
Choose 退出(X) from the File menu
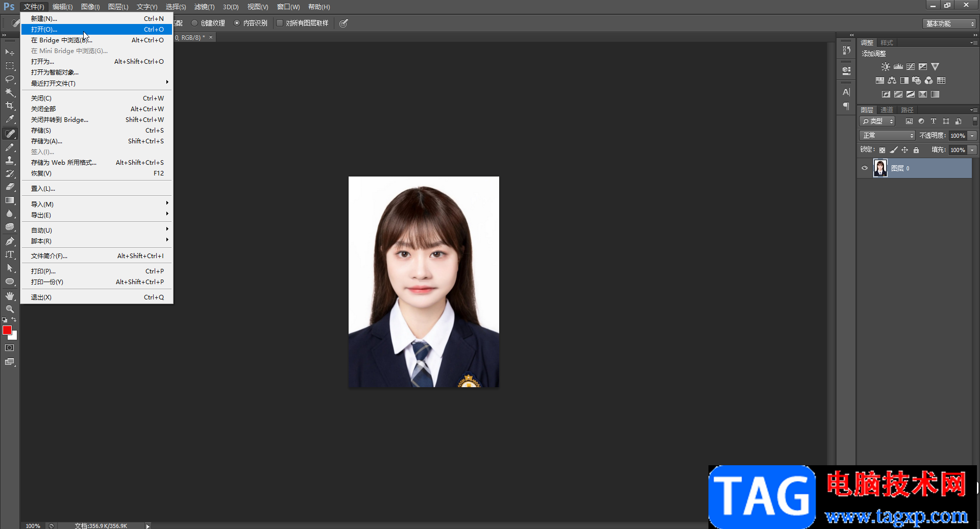click(x=41, y=297)
